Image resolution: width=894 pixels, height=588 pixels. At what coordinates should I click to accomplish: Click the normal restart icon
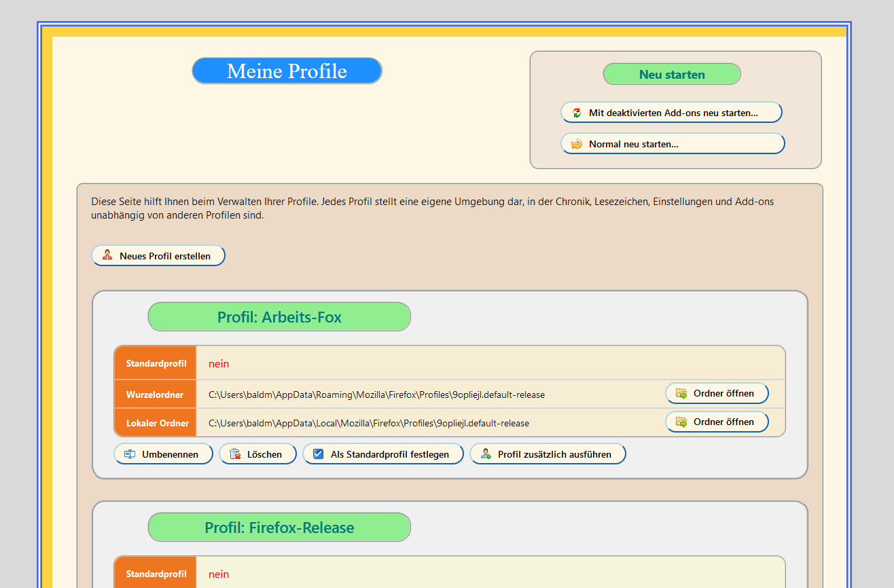click(577, 144)
